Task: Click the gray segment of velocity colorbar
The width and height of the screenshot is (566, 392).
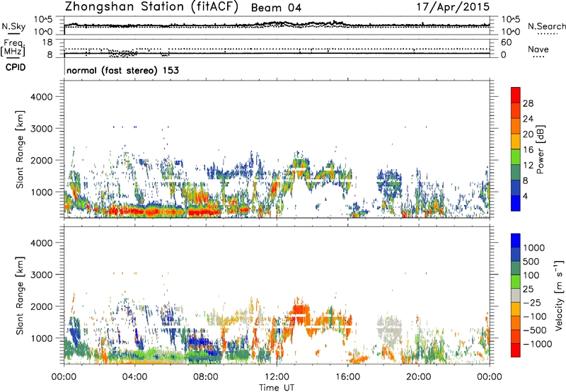Action: click(x=516, y=295)
